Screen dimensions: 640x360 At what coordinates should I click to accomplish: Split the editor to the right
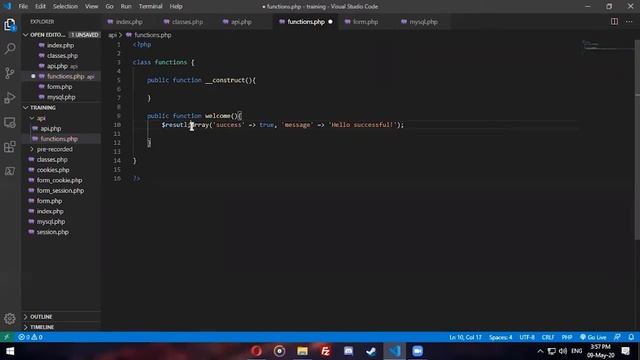pos(614,21)
